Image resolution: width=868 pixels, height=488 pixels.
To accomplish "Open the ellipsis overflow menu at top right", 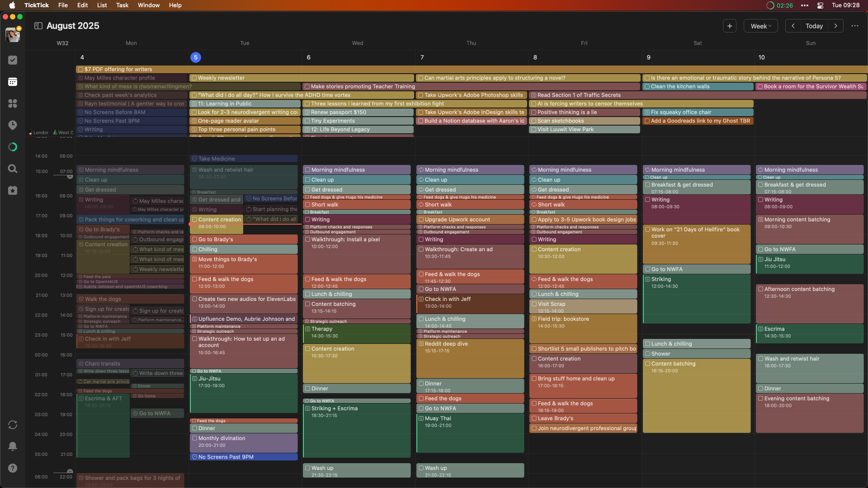I will tap(855, 26).
